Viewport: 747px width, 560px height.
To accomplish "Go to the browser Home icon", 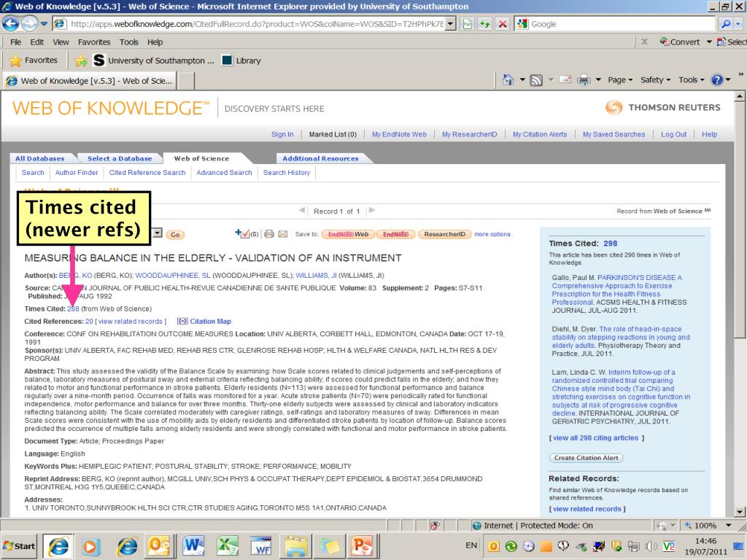I will pyautogui.click(x=508, y=80).
